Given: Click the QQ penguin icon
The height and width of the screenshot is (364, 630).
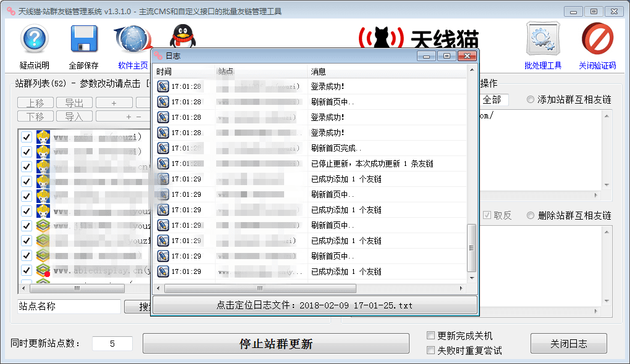Looking at the screenshot, I should [x=183, y=36].
